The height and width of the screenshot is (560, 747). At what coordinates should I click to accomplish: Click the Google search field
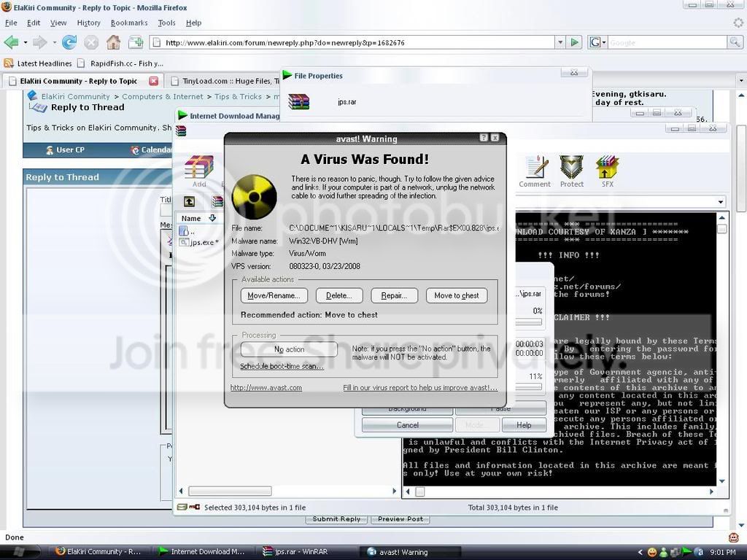pos(667,42)
